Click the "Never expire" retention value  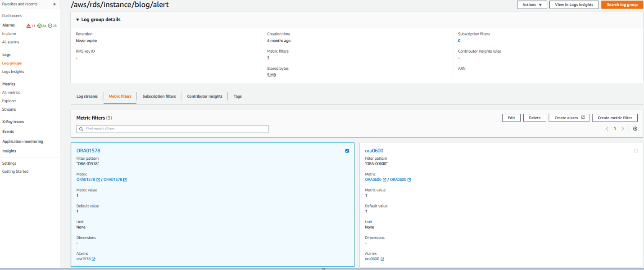coord(86,41)
